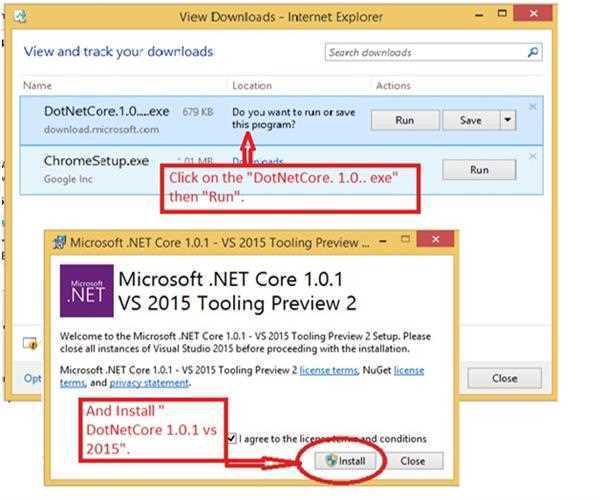
Task: Click the .NET Core installer title bar icon
Action: [60, 241]
